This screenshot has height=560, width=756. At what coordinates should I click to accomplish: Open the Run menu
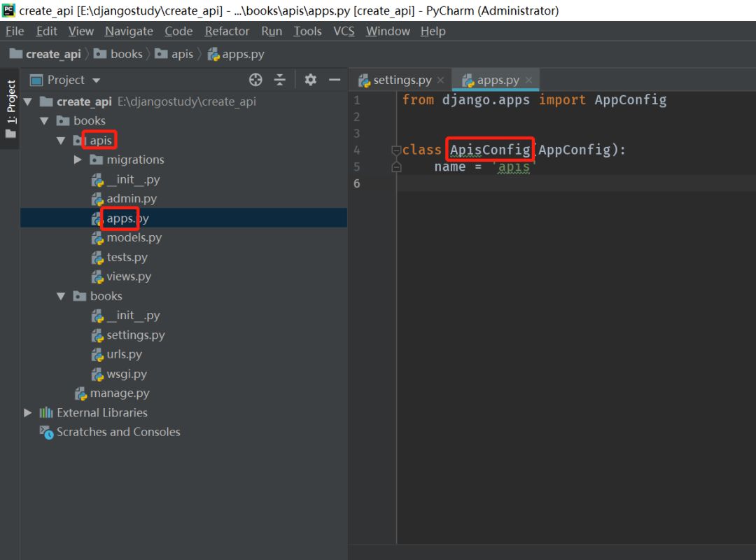click(272, 31)
